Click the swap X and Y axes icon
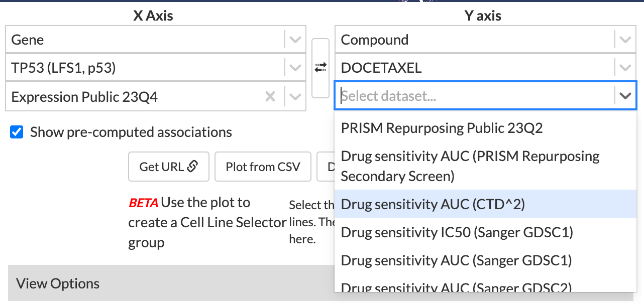 point(320,68)
